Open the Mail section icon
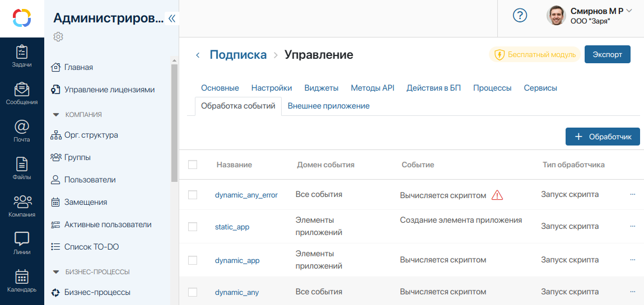 pos(22,131)
